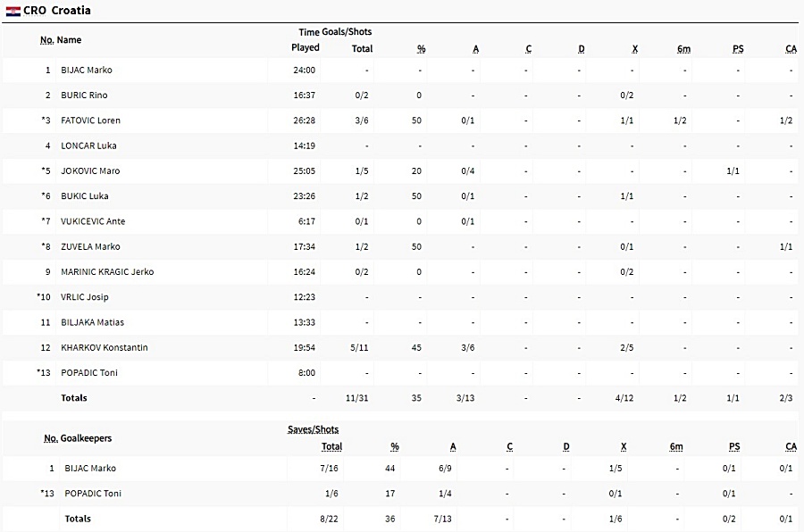Click player JOKOVIC Maro name
The width and height of the screenshot is (804, 532).
coord(90,170)
